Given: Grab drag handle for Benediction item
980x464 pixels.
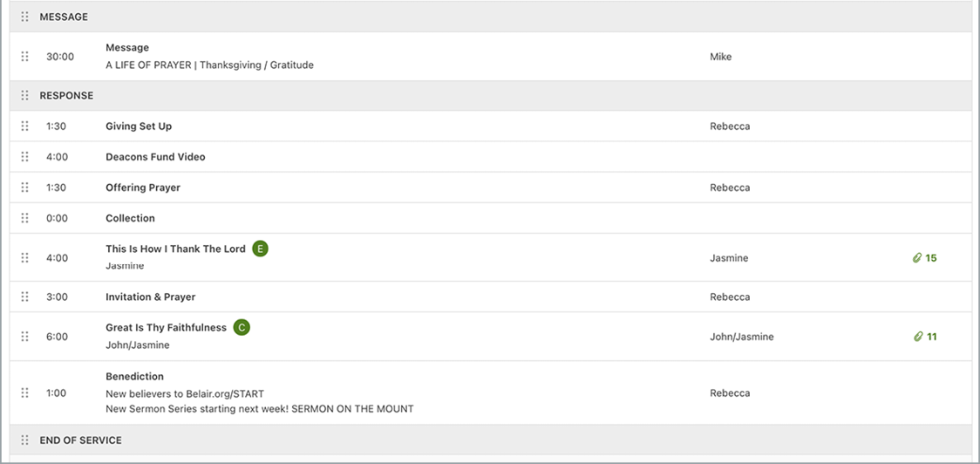Looking at the screenshot, I should (x=25, y=392).
